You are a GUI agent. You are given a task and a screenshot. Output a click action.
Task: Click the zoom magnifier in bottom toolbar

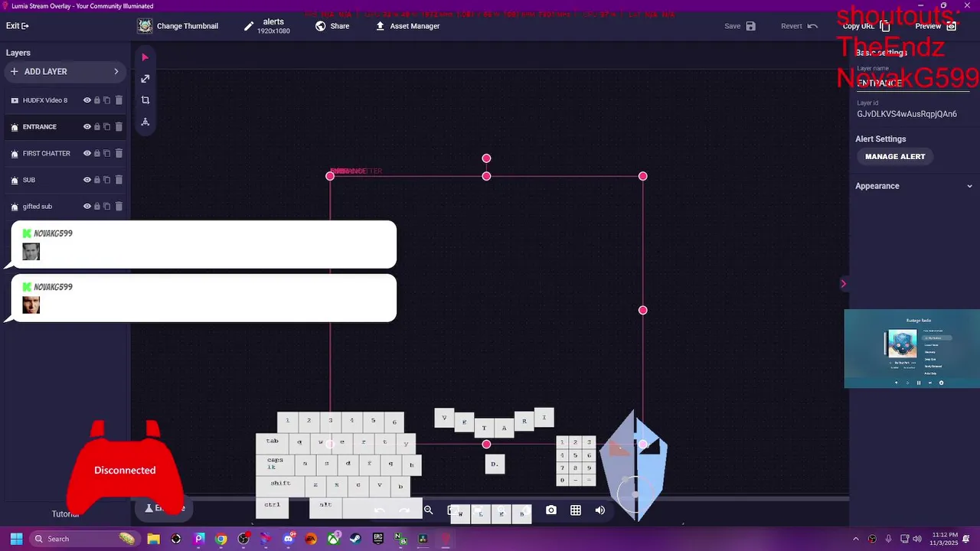[429, 510]
